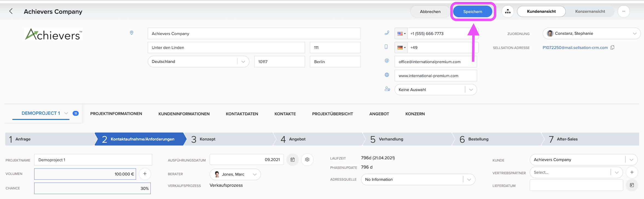Open Vertriebspartner Select dropdown
This screenshot has height=199, width=644.
(576, 172)
